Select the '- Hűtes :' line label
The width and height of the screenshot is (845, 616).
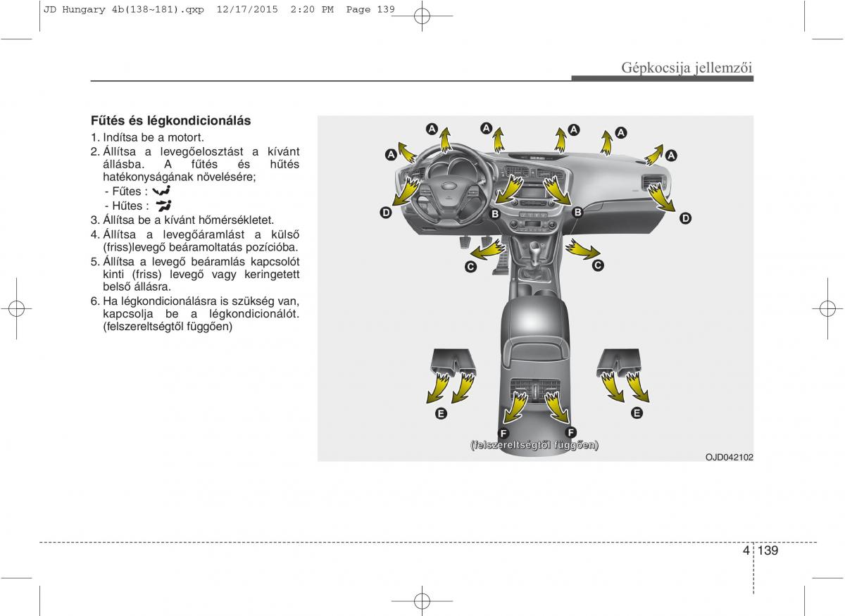[126, 206]
